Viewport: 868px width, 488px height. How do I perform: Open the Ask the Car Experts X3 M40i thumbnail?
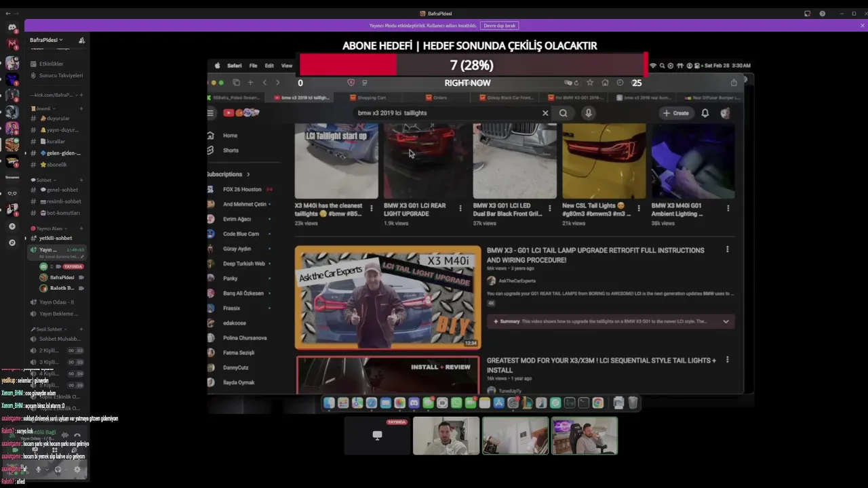(388, 298)
